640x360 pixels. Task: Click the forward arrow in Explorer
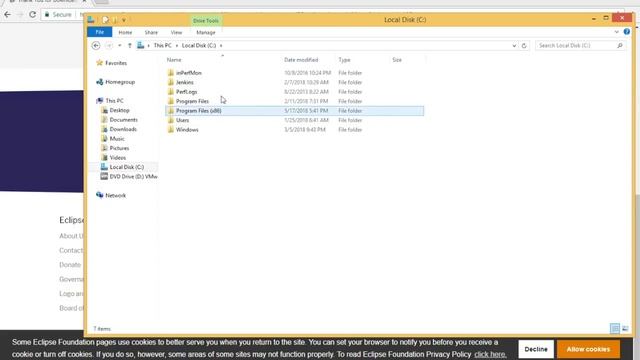[x=109, y=46]
